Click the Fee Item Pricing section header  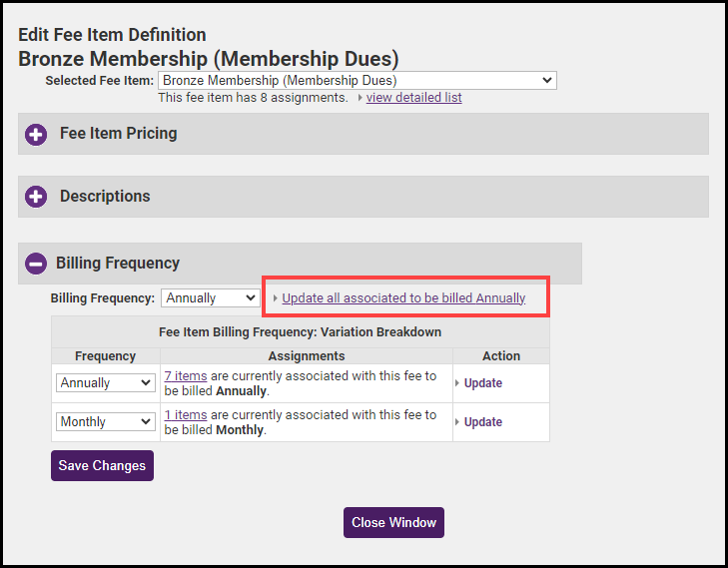[118, 134]
